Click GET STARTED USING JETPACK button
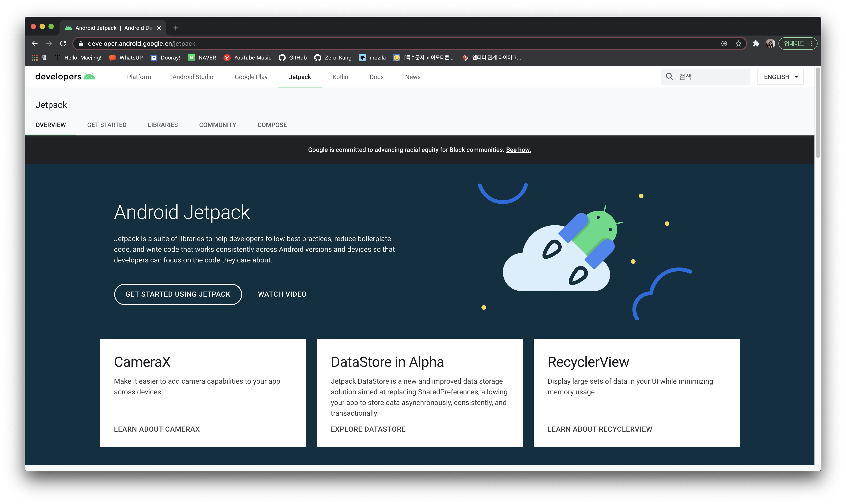Screen dimensions: 846x504 point(178,294)
